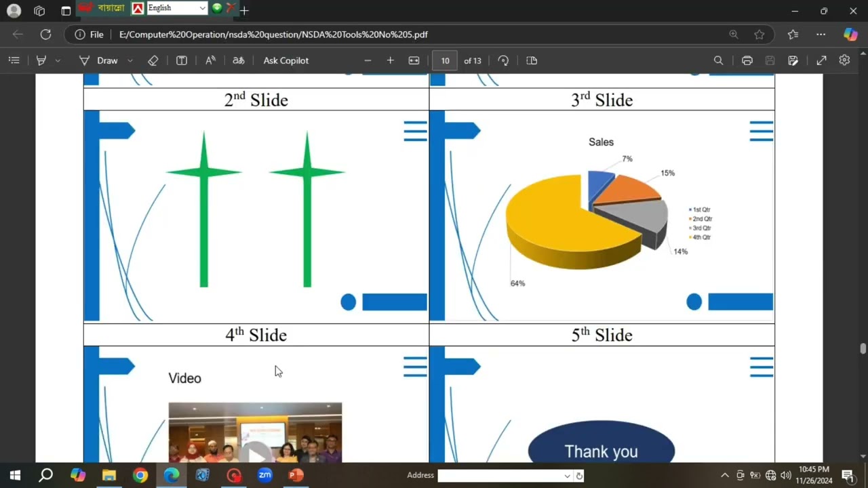Click Ask Copilot in PDF toolbar
The width and height of the screenshot is (868, 488).
point(285,60)
